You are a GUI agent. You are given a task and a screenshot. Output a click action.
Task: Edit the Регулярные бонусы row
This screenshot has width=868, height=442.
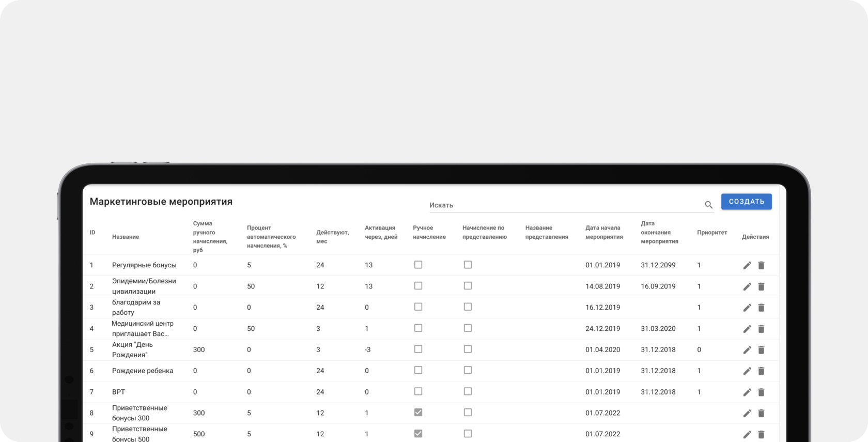click(747, 265)
